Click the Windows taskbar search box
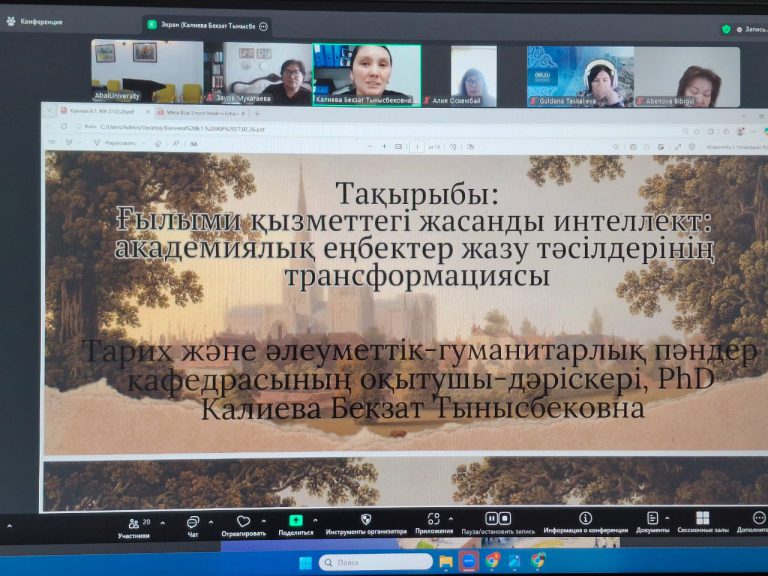This screenshot has width=768, height=576. click(374, 562)
